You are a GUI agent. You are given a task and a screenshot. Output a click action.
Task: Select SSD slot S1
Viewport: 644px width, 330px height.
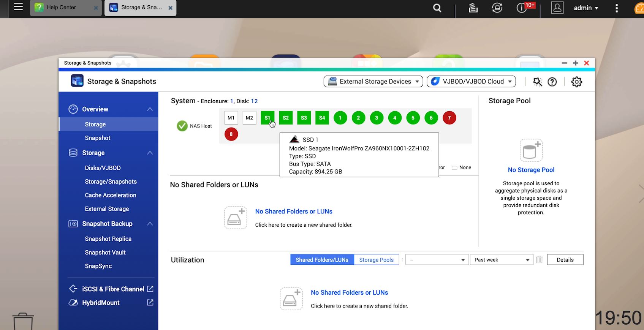(x=267, y=118)
